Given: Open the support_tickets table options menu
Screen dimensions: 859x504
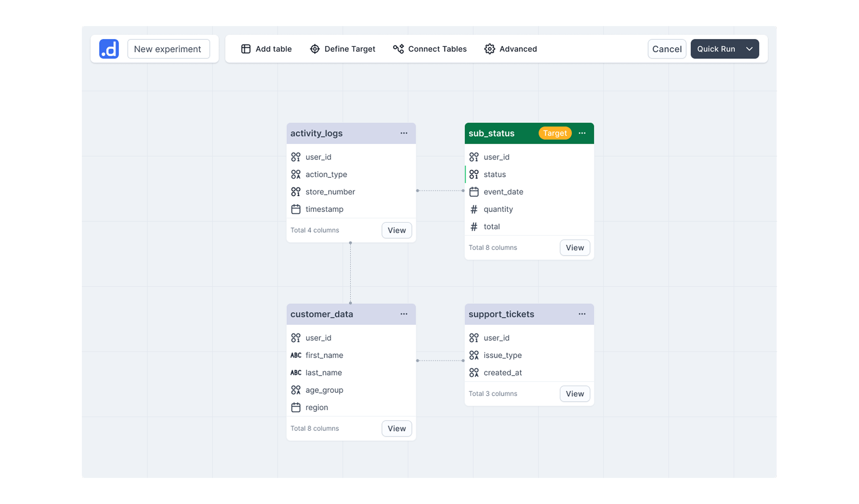Looking at the screenshot, I should click(582, 314).
